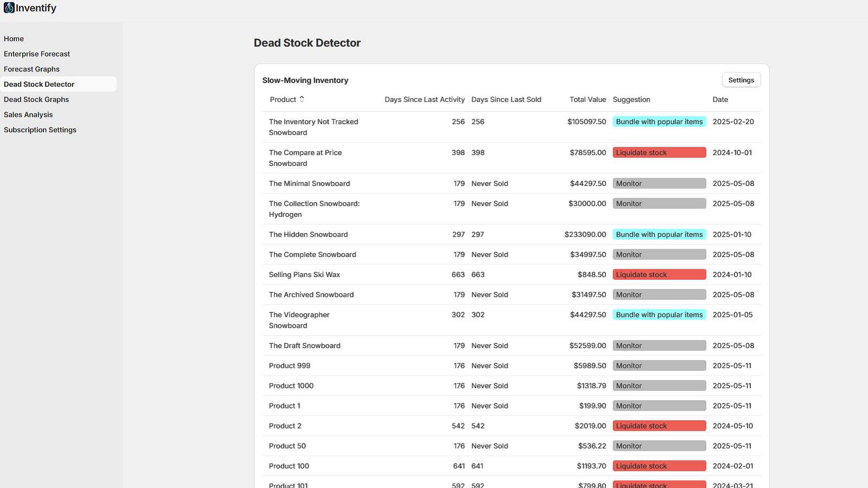This screenshot has height=488, width=868.
Task: Click the Bundle with popular items badge for The Hidden Snowboard
Action: pos(659,234)
